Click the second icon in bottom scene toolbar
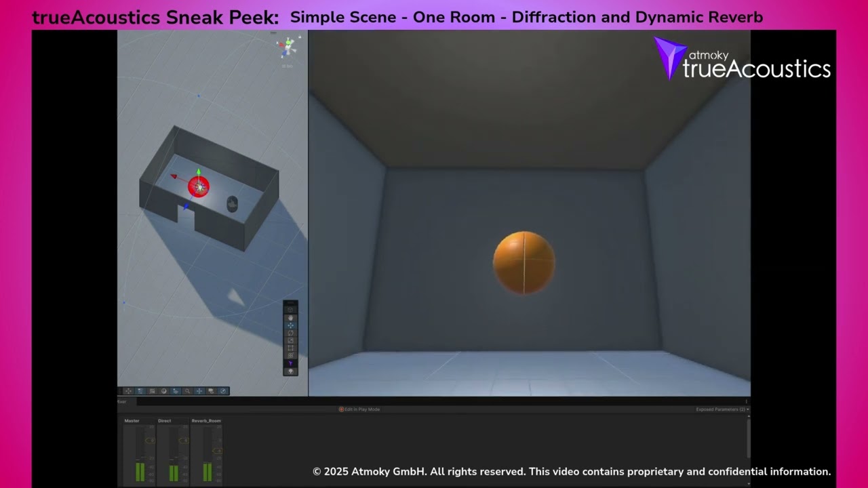 click(140, 391)
